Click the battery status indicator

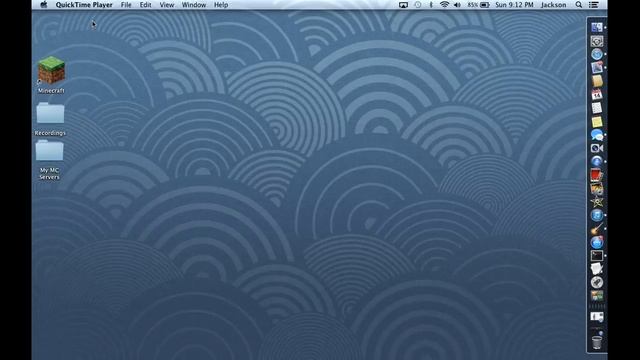(479, 5)
